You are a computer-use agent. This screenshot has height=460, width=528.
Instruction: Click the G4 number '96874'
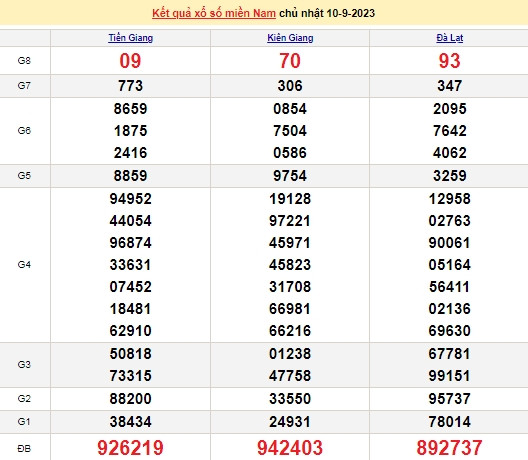click(130, 243)
